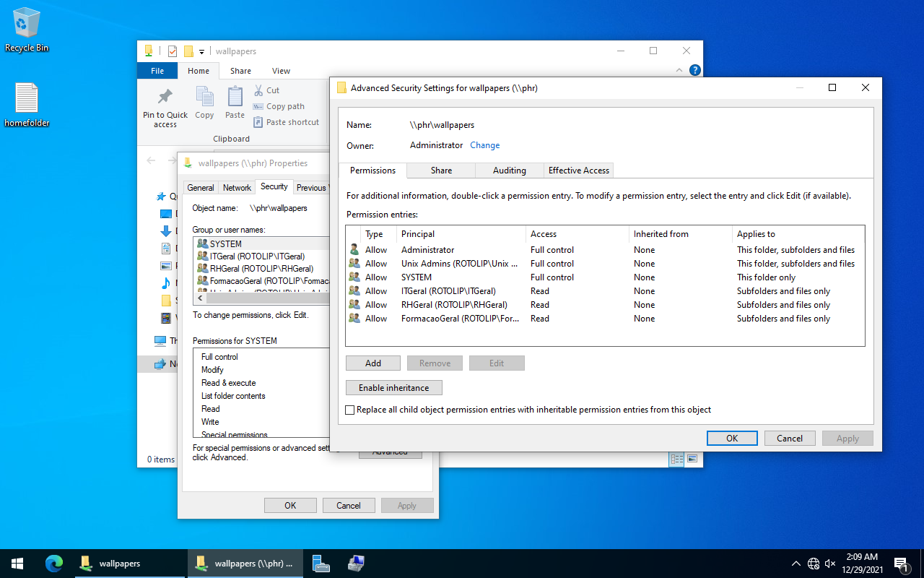Open Quick Access Toolbar customize dropdown
The image size is (924, 578).
[x=202, y=52]
